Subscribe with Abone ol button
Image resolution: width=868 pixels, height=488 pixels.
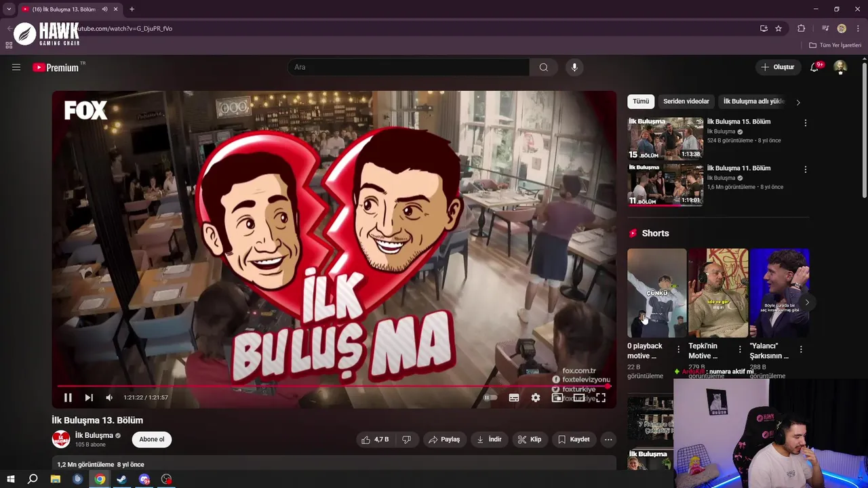click(152, 439)
